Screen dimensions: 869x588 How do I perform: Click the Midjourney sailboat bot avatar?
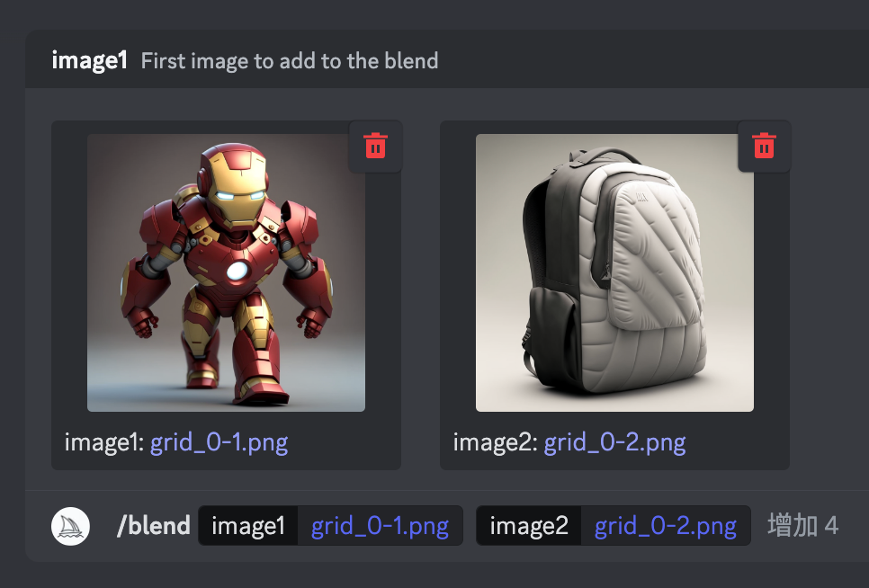click(x=70, y=526)
